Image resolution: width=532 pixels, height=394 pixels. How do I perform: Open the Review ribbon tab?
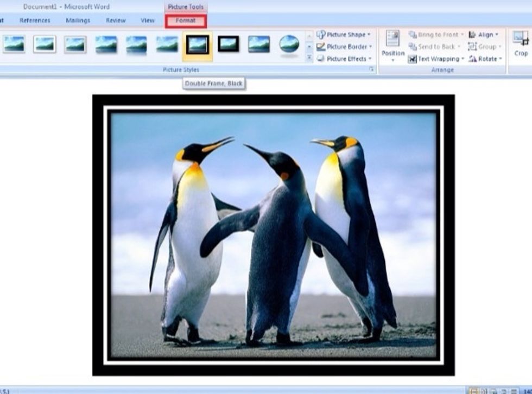pos(116,21)
